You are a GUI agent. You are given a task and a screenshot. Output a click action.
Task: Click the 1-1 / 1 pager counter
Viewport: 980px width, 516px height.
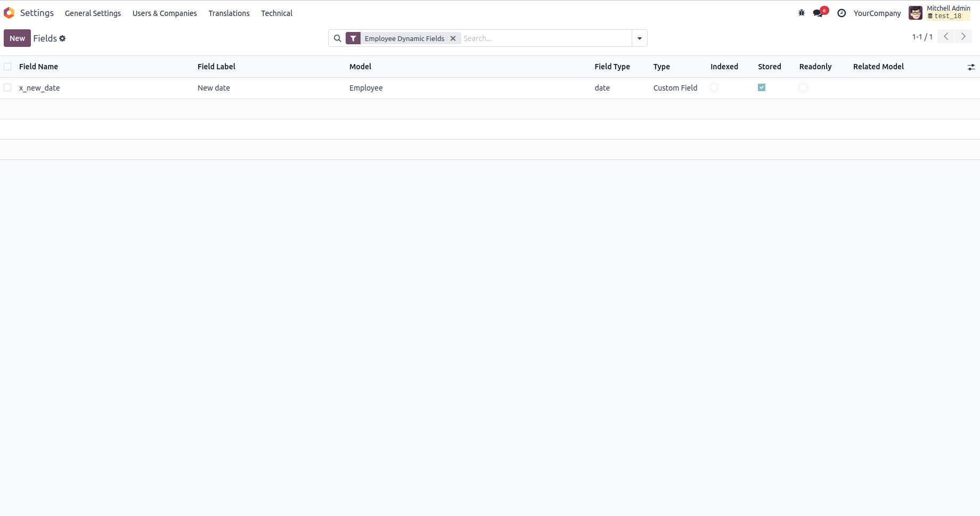click(x=922, y=37)
